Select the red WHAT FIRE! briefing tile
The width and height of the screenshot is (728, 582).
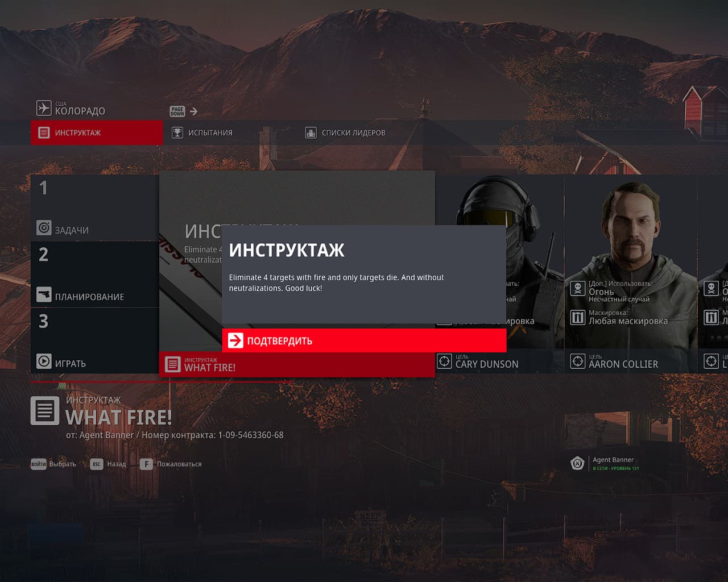297,364
